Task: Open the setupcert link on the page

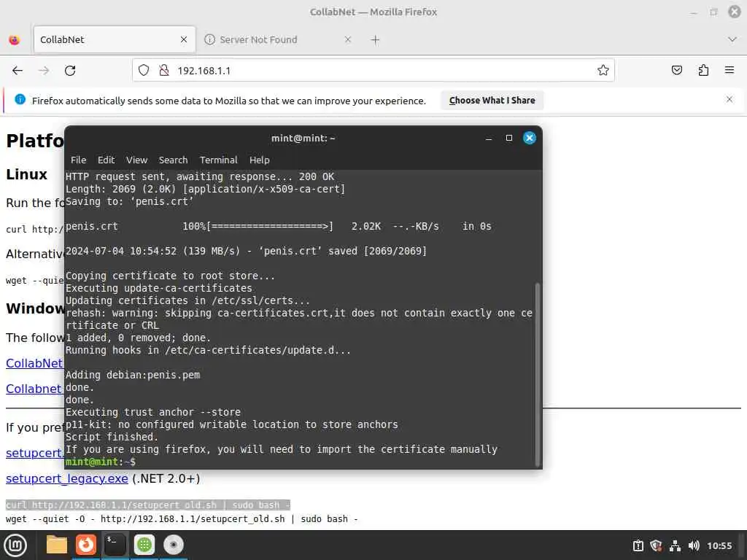Action: [34, 453]
